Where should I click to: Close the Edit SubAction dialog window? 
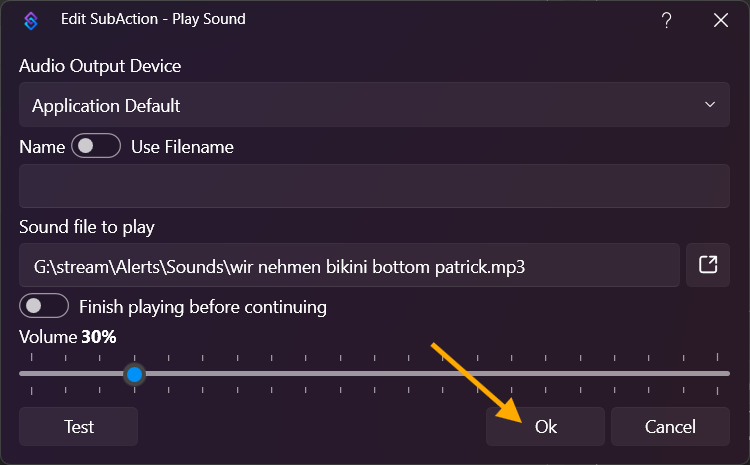point(720,19)
